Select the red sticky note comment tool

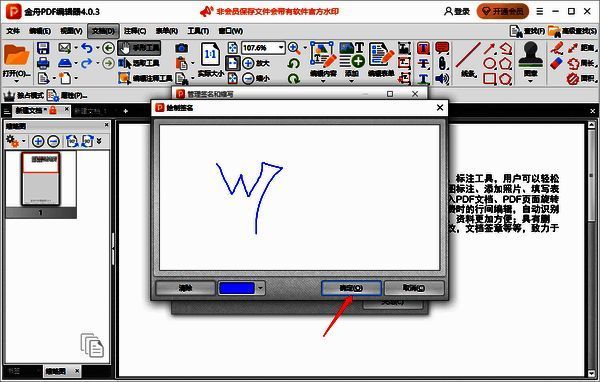(x=442, y=48)
